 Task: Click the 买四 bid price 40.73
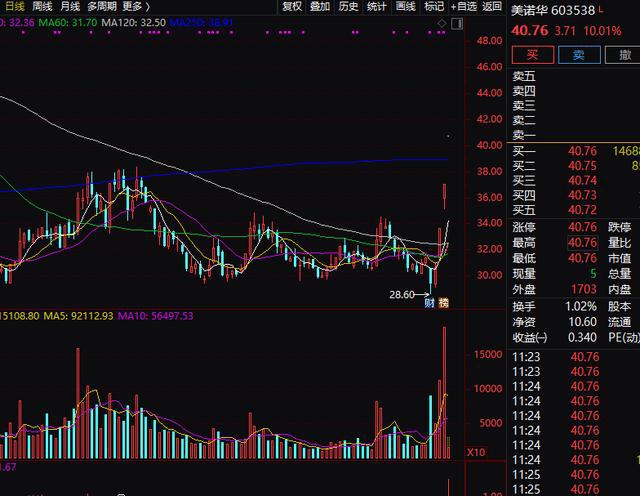coord(582,196)
